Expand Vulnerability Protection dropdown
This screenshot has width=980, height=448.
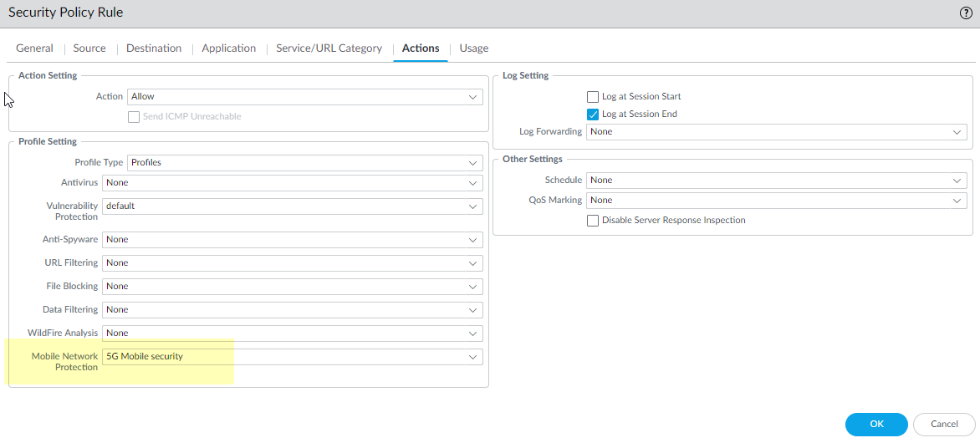click(x=292, y=206)
